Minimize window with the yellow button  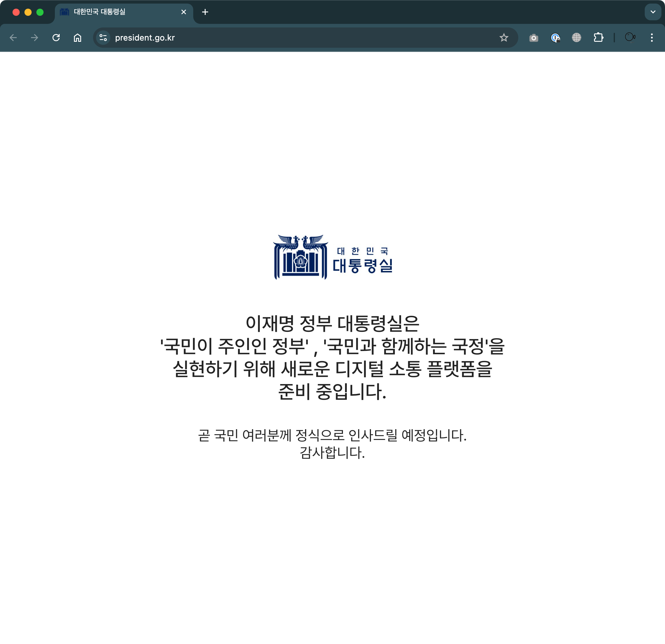click(x=28, y=12)
